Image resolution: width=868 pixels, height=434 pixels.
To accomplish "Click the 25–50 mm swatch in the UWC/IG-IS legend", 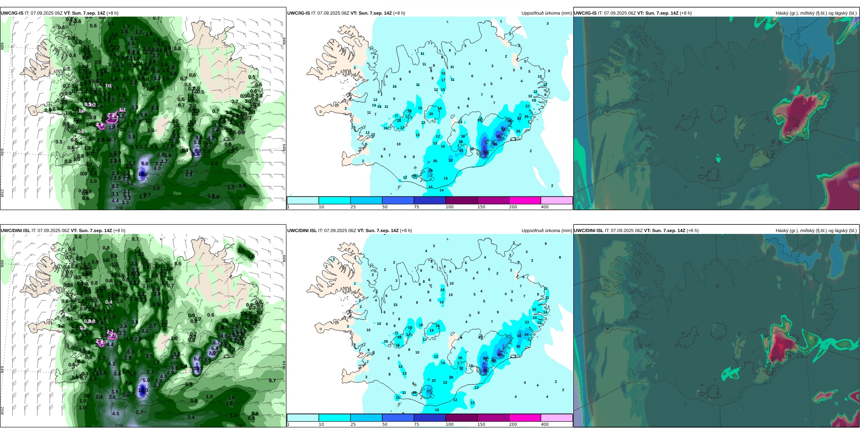I will coord(366,201).
